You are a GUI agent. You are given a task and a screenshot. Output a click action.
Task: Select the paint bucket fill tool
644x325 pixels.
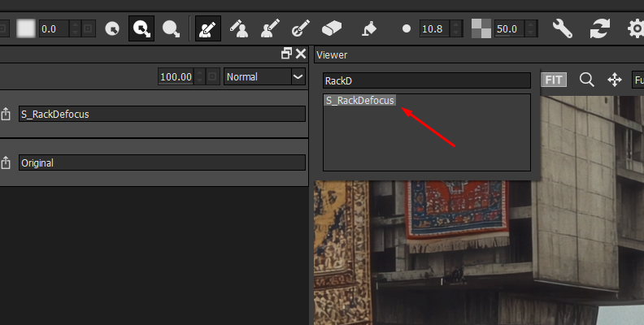[x=368, y=28]
